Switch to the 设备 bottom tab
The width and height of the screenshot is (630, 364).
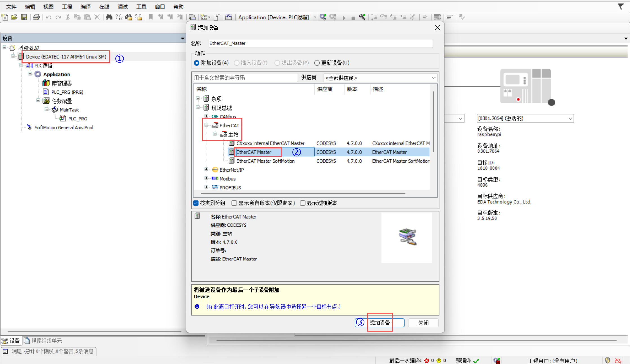click(11, 341)
